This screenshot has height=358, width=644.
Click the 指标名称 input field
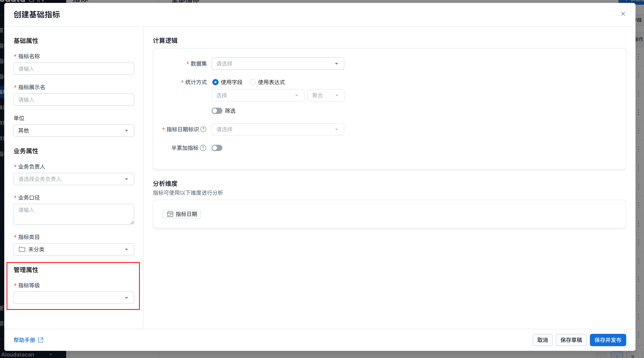point(74,69)
